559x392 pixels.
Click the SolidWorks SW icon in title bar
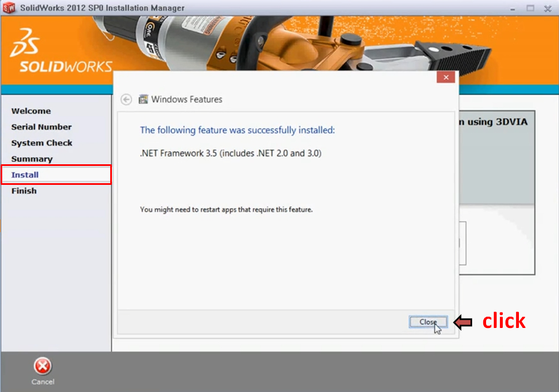tap(9, 7)
